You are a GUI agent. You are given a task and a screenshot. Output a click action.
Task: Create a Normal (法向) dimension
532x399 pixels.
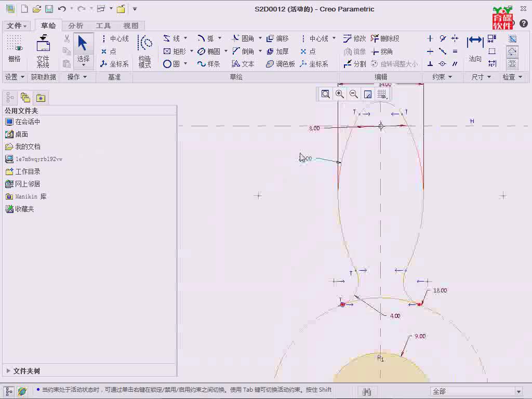[x=475, y=48]
